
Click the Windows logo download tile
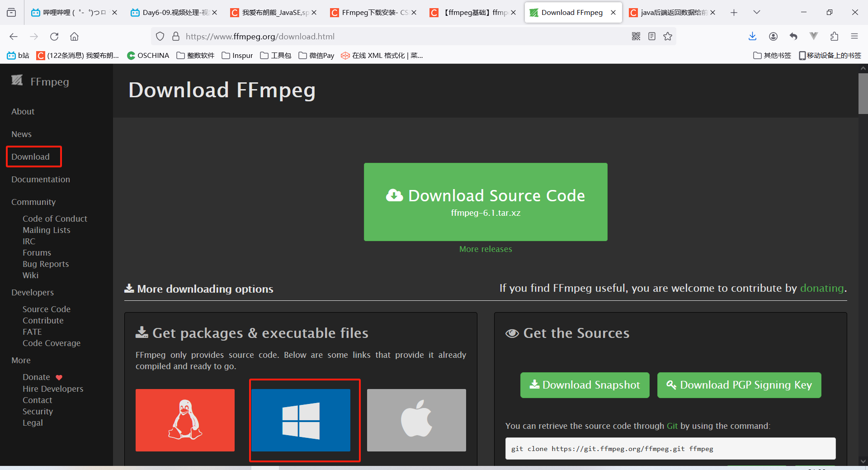click(301, 420)
